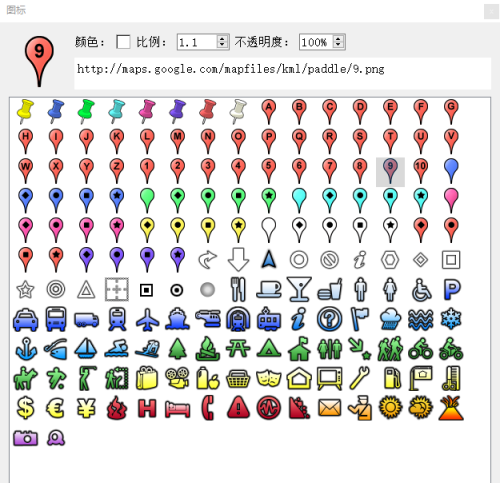Viewport: 500px width, 483px height.
Task: Select the yellow theater masks icon
Action: 269,378
